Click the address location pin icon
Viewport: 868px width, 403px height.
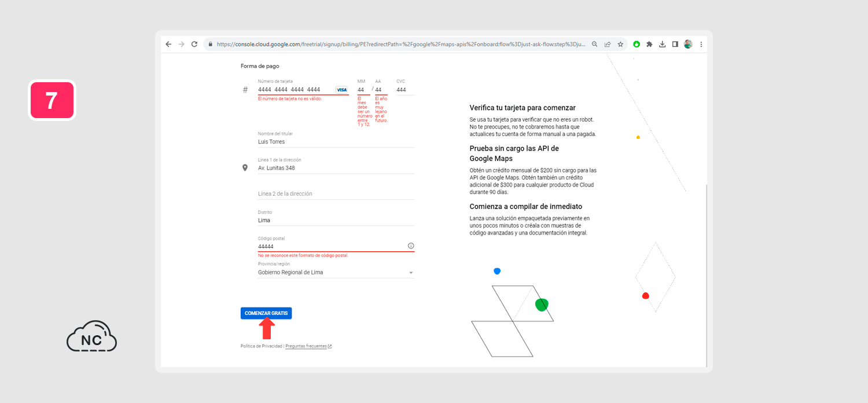[245, 168]
